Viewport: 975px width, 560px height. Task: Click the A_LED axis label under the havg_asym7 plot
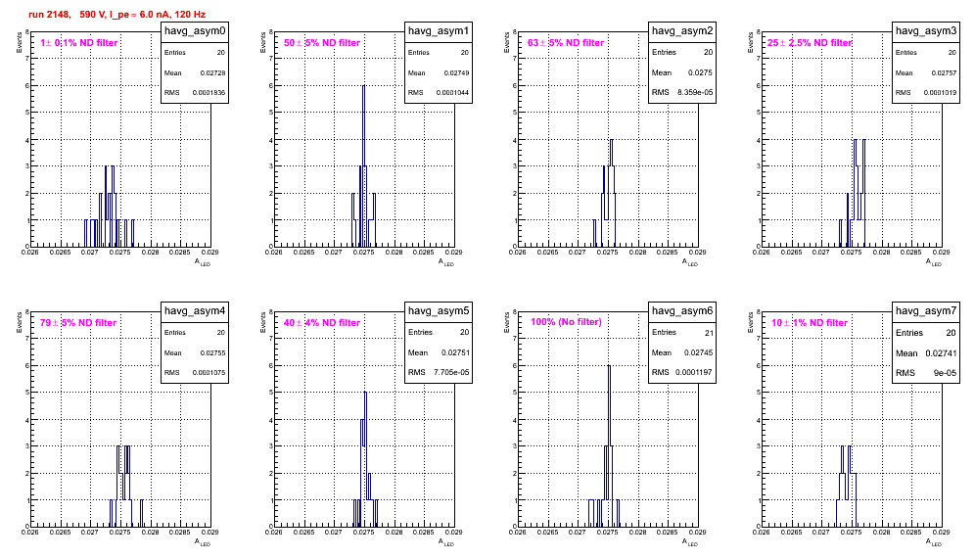(935, 542)
